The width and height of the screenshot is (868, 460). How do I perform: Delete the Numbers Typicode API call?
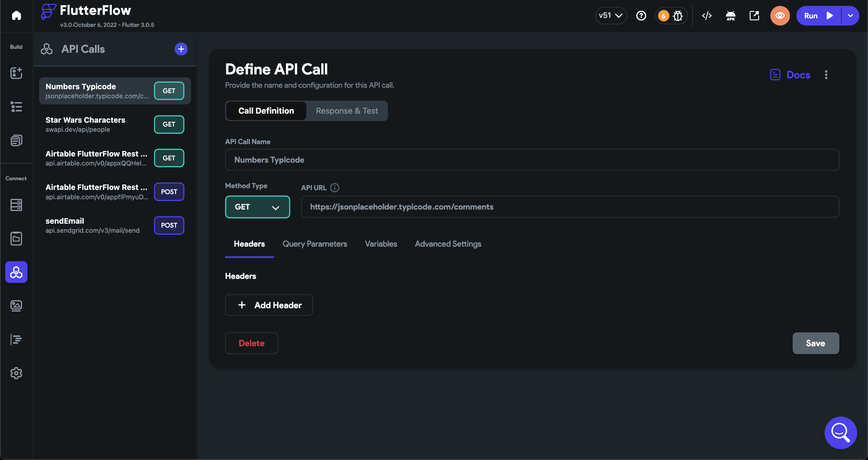coord(251,343)
